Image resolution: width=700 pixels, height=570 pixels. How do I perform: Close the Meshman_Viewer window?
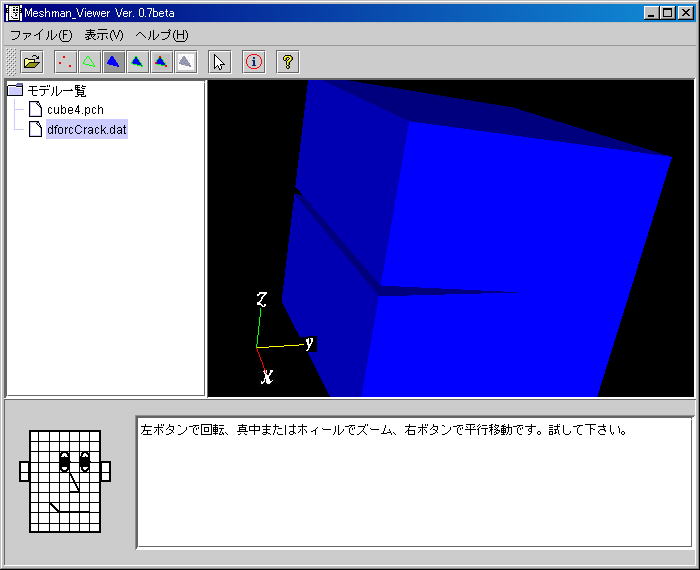point(685,12)
